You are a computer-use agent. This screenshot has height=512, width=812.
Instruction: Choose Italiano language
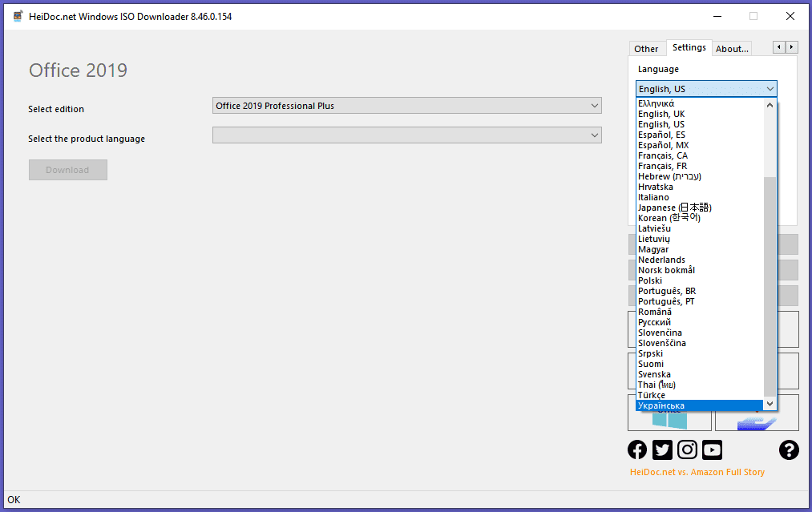click(700, 197)
